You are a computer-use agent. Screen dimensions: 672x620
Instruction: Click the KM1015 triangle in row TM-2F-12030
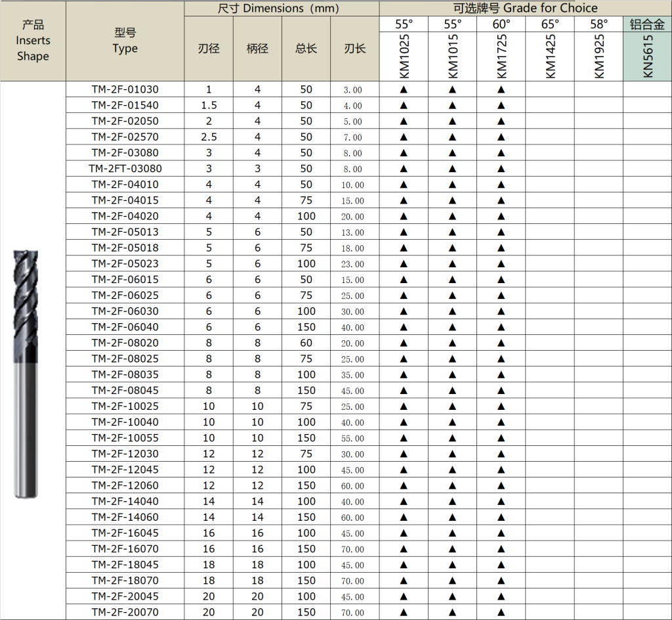point(452,454)
